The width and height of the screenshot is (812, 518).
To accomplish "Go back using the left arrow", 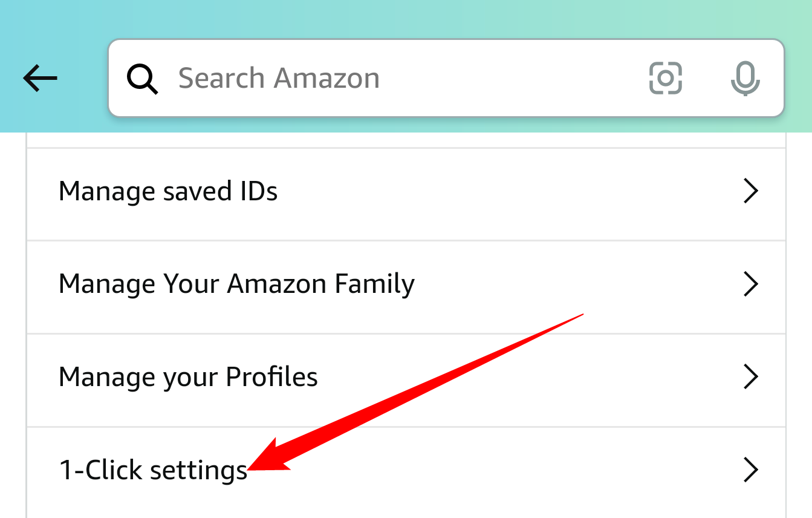I will [41, 78].
